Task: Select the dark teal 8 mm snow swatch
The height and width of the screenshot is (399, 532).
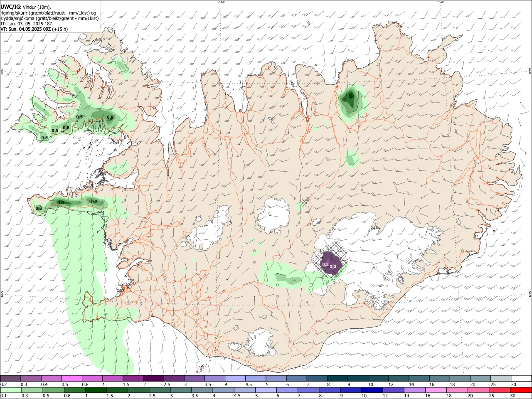Action: (337, 378)
